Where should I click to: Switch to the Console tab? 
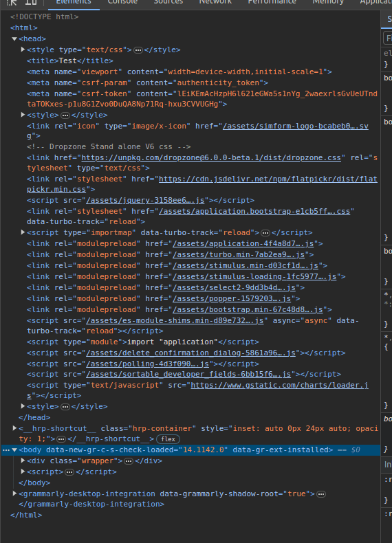(x=122, y=3)
